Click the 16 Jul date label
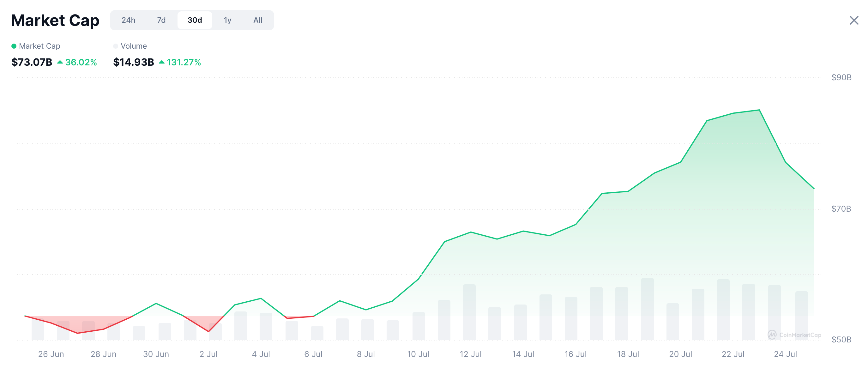 pos(576,354)
